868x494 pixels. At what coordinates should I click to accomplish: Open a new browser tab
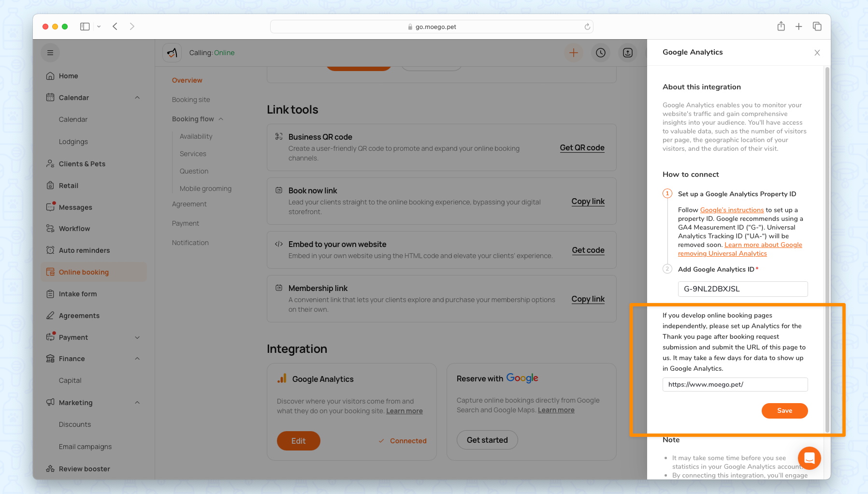[x=799, y=27]
